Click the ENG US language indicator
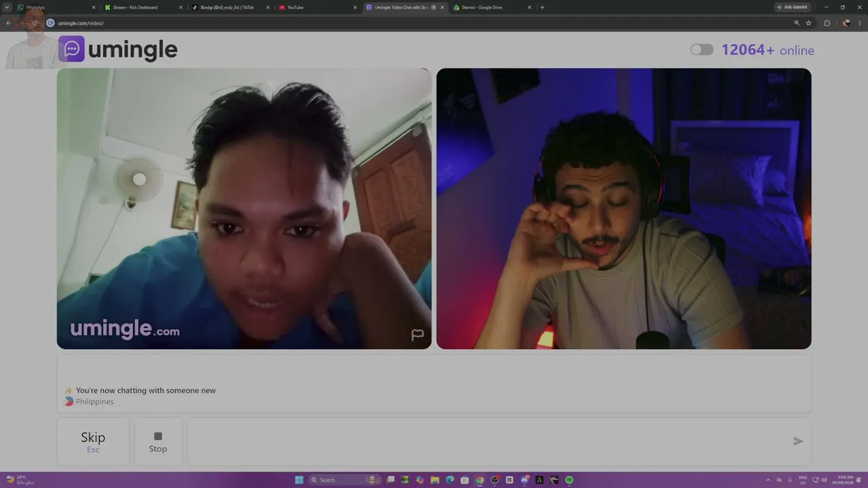The height and width of the screenshot is (488, 868). point(803,480)
